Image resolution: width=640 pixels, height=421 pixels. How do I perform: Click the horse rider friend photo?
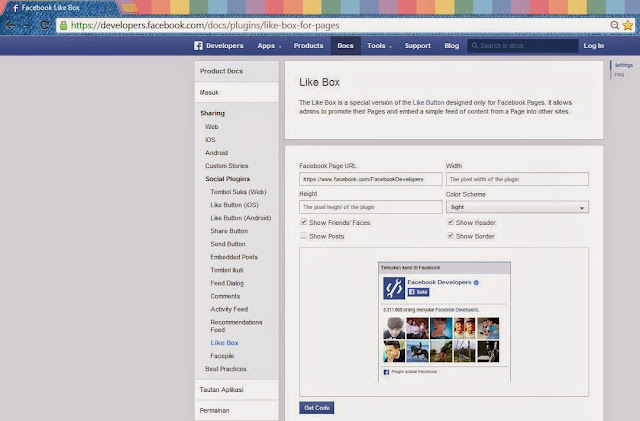pyautogui.click(x=418, y=351)
